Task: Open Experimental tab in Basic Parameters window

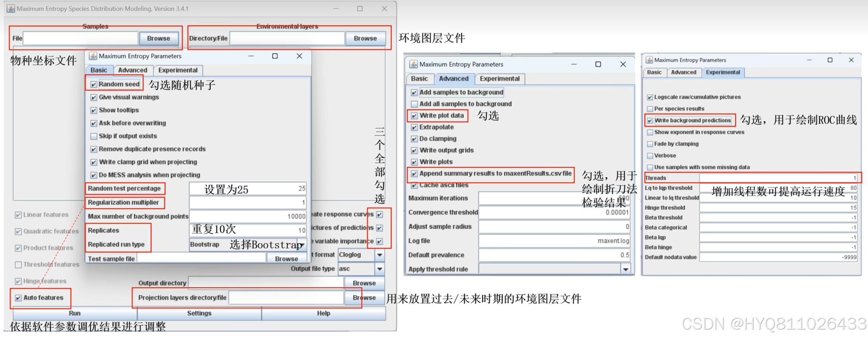Action: pos(178,70)
